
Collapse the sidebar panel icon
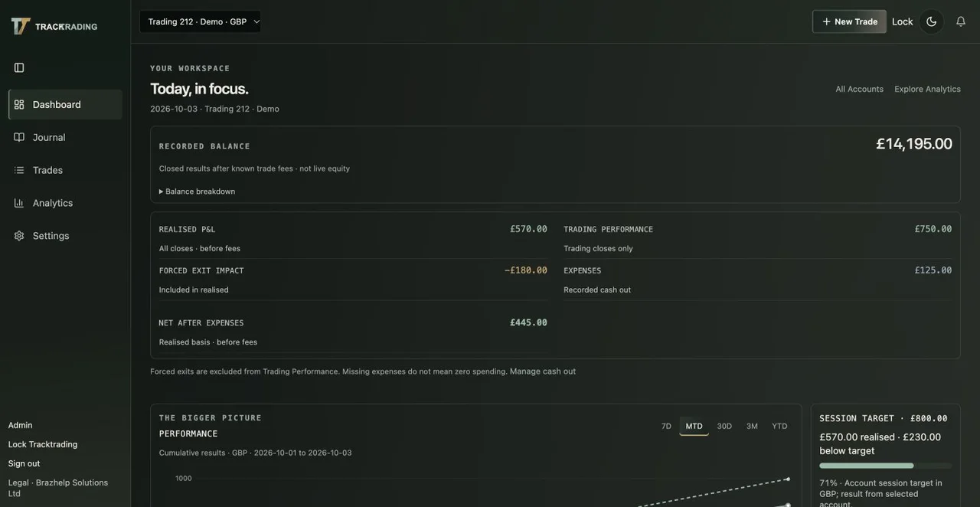19,67
